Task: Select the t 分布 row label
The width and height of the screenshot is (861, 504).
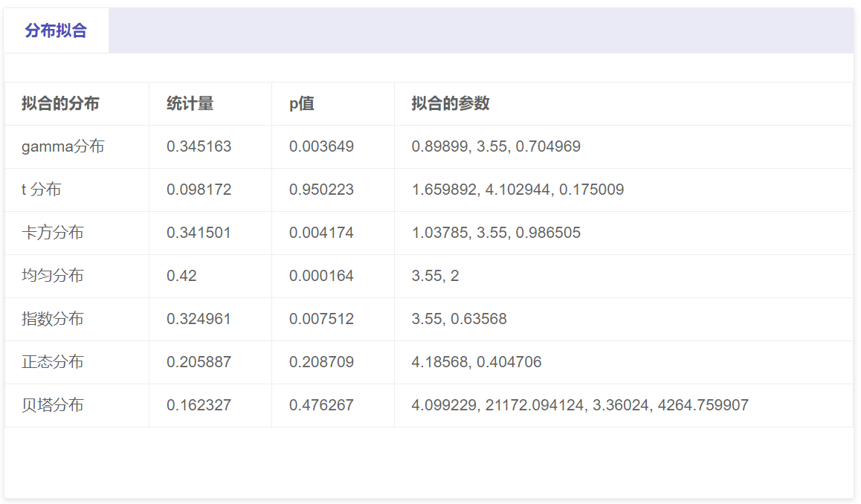Action: pos(42,190)
